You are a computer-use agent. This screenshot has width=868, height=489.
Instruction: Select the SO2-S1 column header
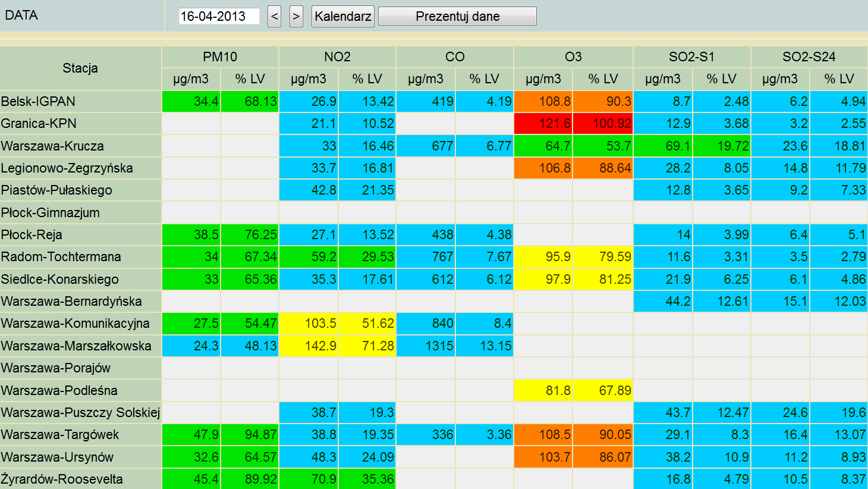(691, 57)
